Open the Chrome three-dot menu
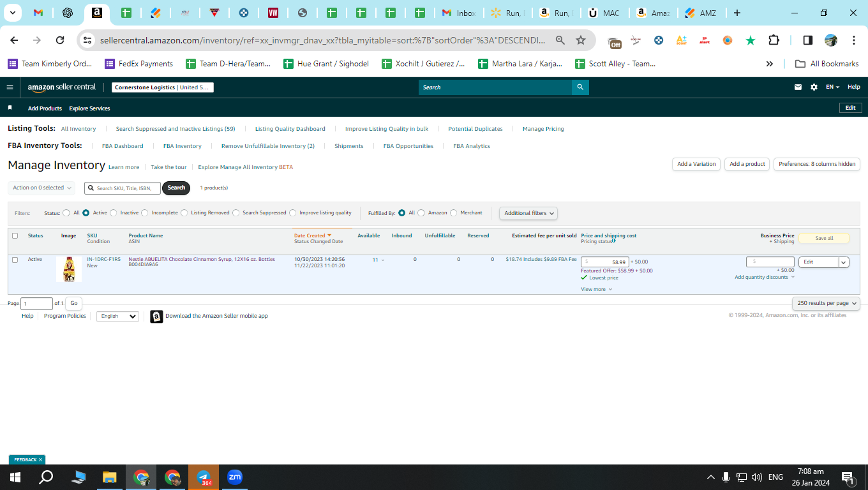 [x=854, y=40]
